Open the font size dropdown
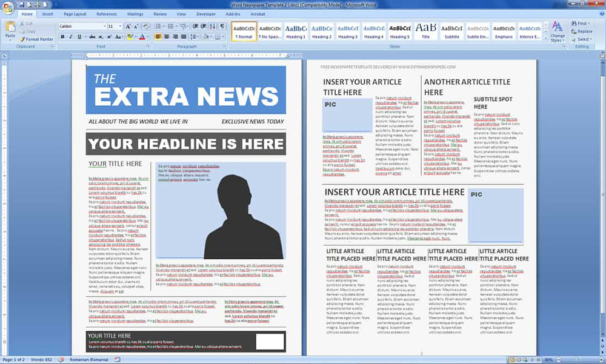This screenshot has height=364, width=606. pyautogui.click(x=120, y=26)
